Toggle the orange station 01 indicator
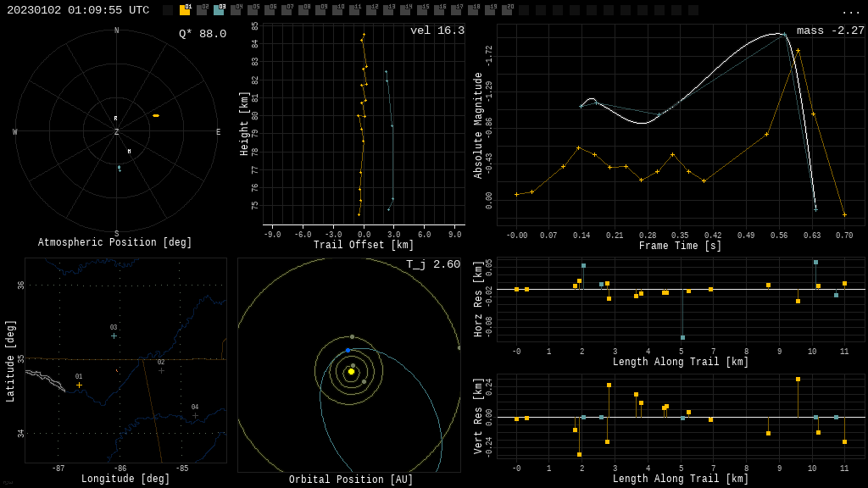The image size is (868, 488). coord(185,10)
